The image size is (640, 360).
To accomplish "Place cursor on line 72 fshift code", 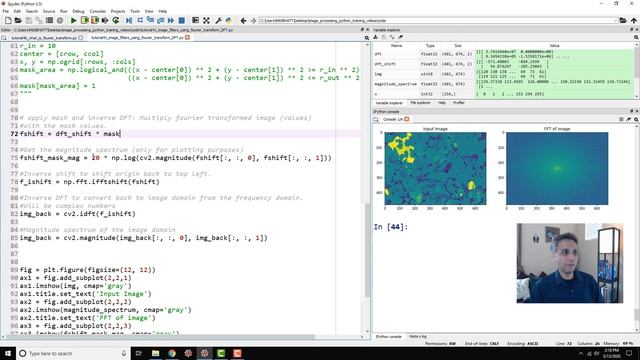I will 70,134.
